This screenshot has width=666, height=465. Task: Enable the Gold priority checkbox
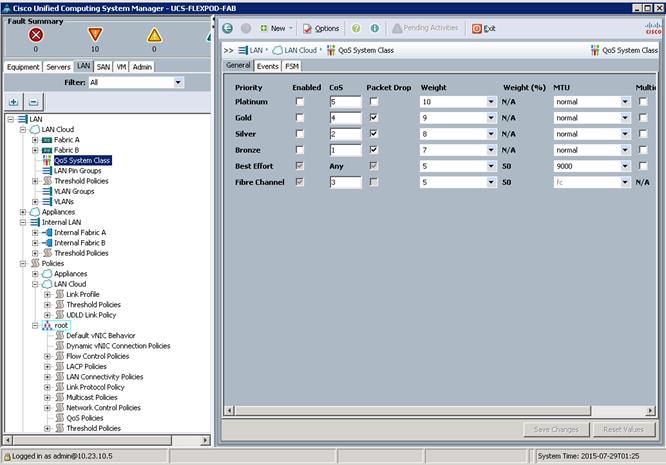300,118
